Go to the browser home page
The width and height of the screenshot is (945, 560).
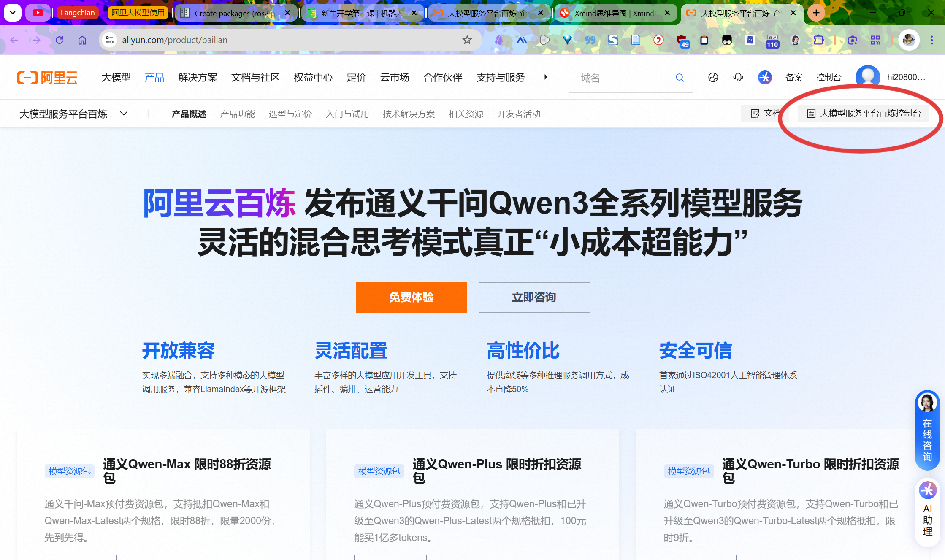(82, 40)
